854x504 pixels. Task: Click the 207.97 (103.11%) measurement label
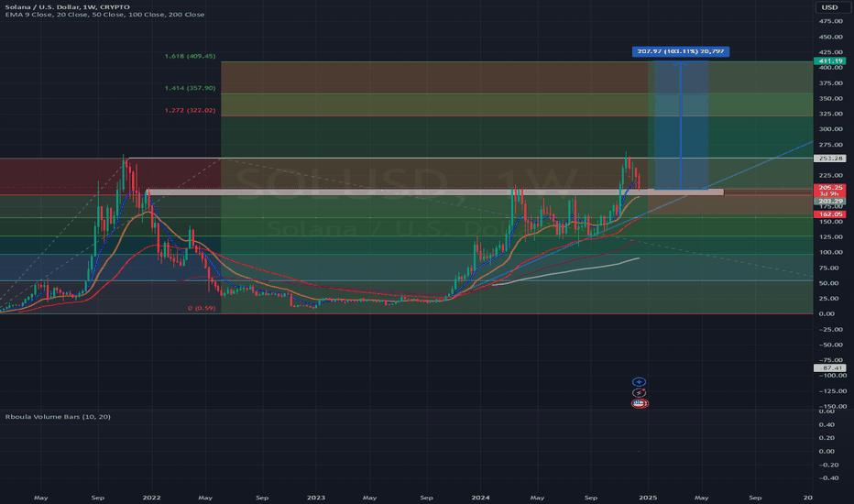pyautogui.click(x=680, y=51)
